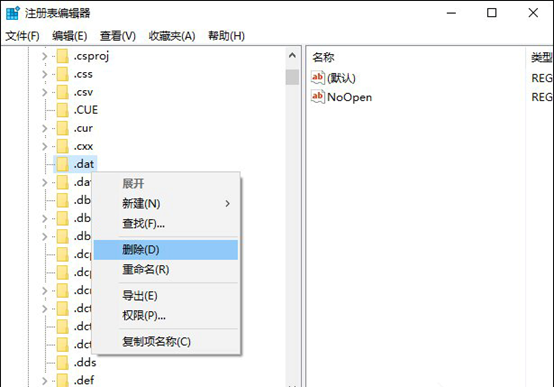Screen dimensions: 554x387
Task: Maximize the Registry Editor window
Action: [x=491, y=13]
